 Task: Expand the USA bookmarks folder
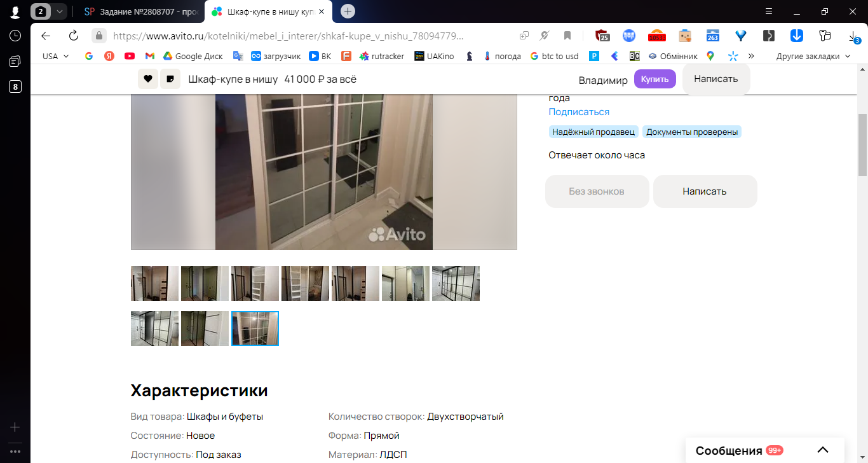coord(56,56)
